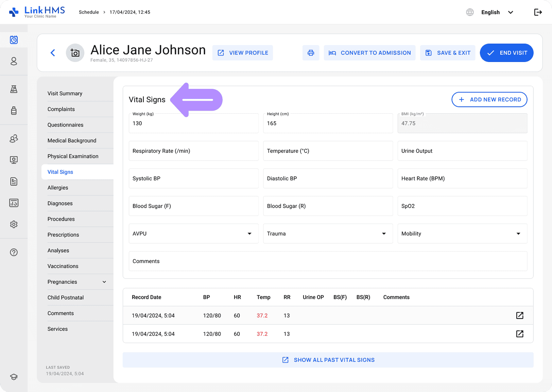Click the Heart Rate (BPM) input field

(x=462, y=179)
